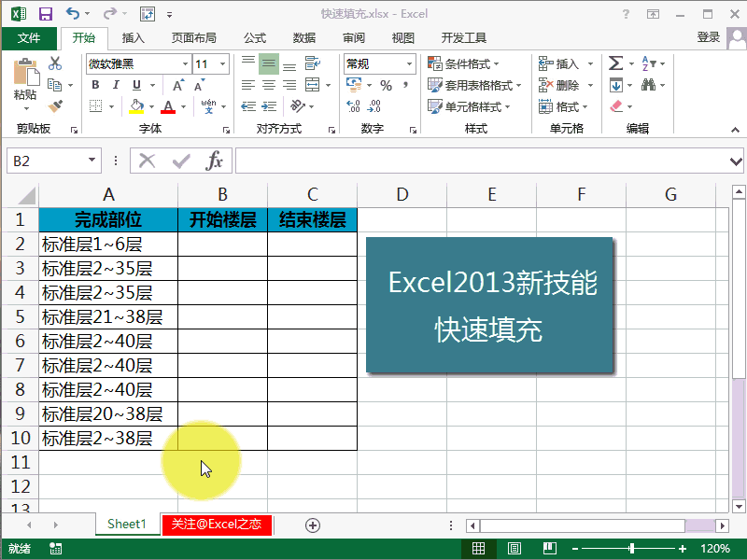
Task: Switch to the 公式 ribbon tab
Action: pos(255,38)
